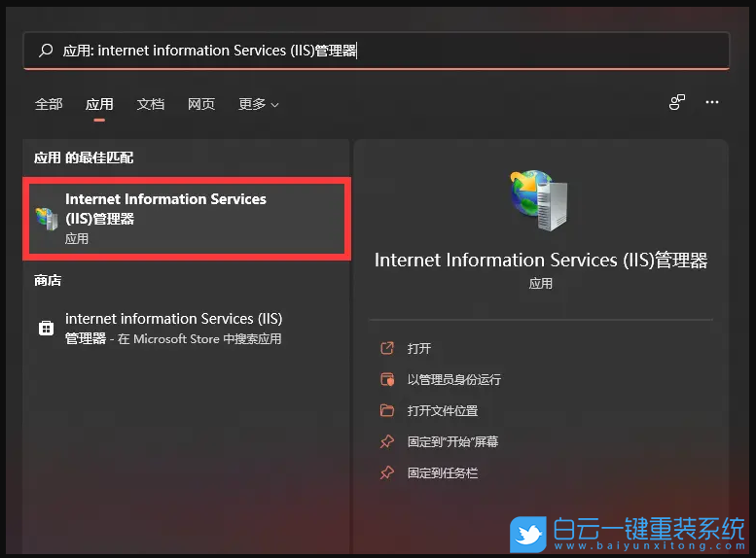The height and width of the screenshot is (558, 756).
Task: Open the three-dot options menu
Action: click(712, 102)
